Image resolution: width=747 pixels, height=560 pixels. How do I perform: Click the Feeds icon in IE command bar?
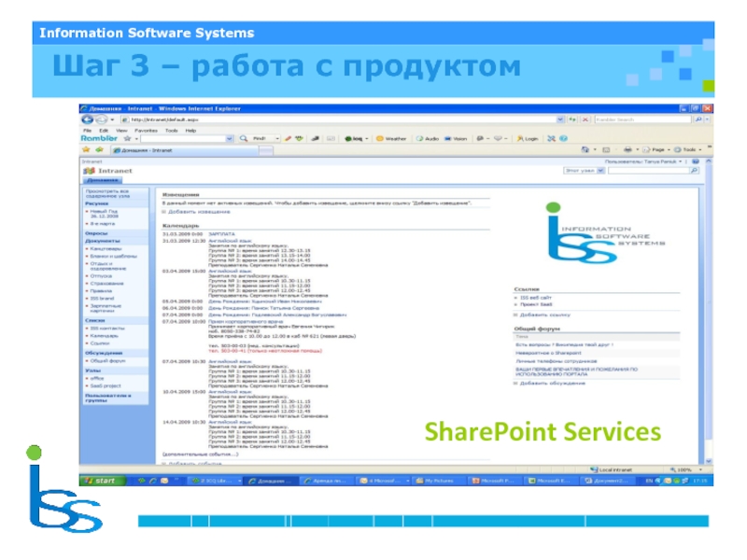tap(606, 149)
